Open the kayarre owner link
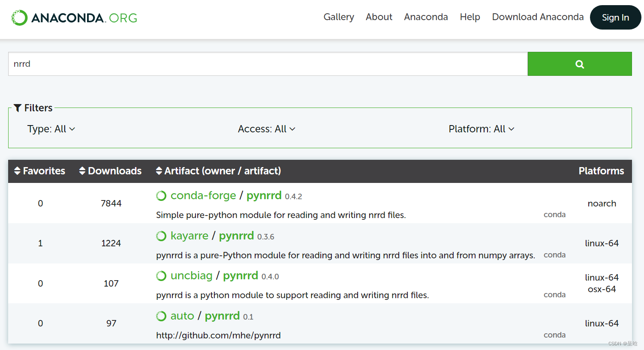 [x=190, y=236]
